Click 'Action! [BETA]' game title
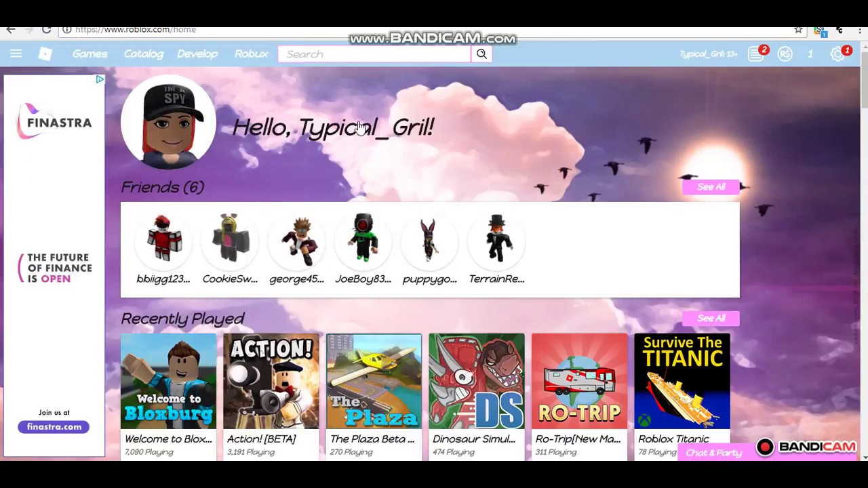The image size is (868, 488). tap(261, 439)
